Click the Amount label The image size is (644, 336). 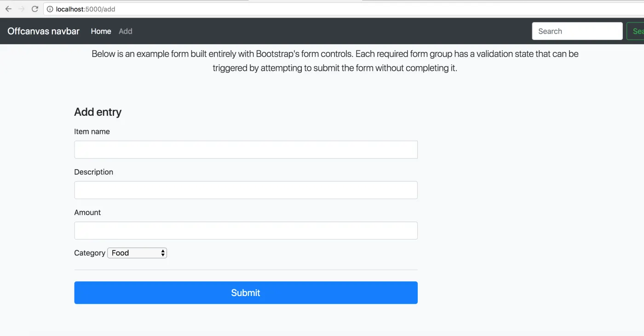[87, 212]
